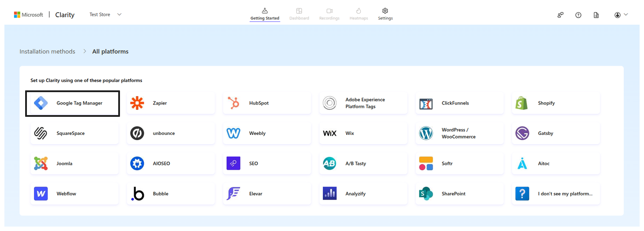Viewport: 644px width, 231px height.
Task: Open the help question mark icon in header
Action: coord(578,15)
